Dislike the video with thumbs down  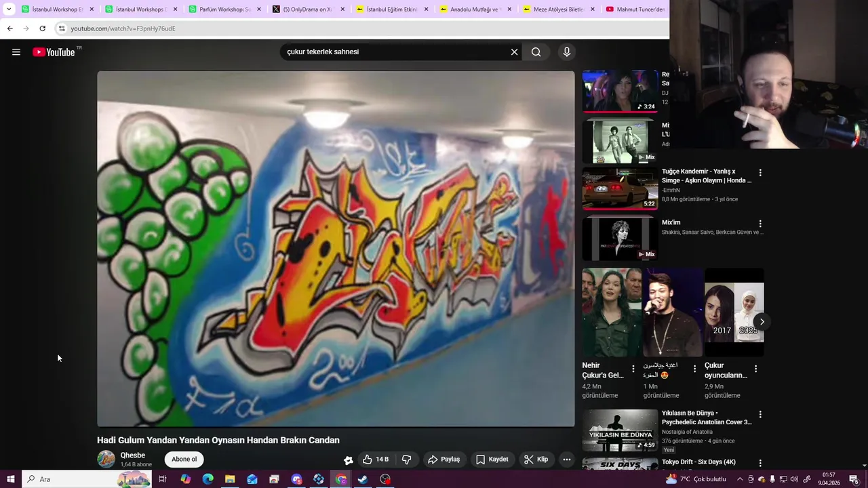coord(407,460)
